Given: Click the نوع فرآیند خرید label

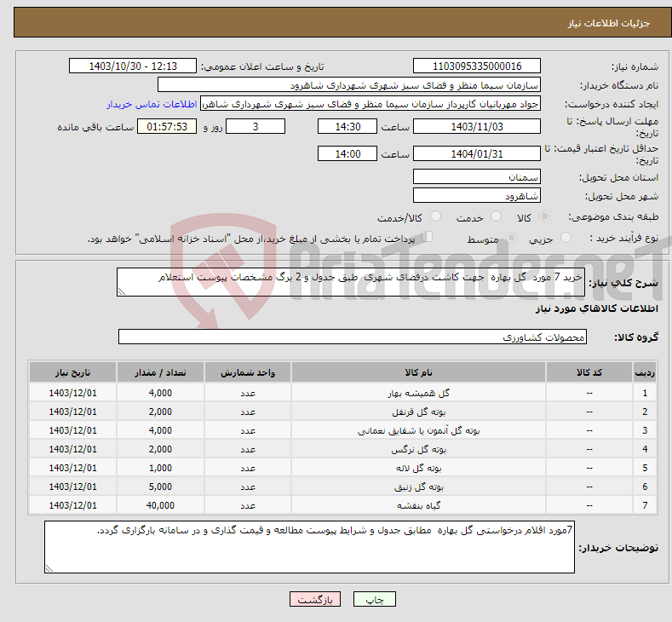Looking at the screenshot, I should [624, 238].
